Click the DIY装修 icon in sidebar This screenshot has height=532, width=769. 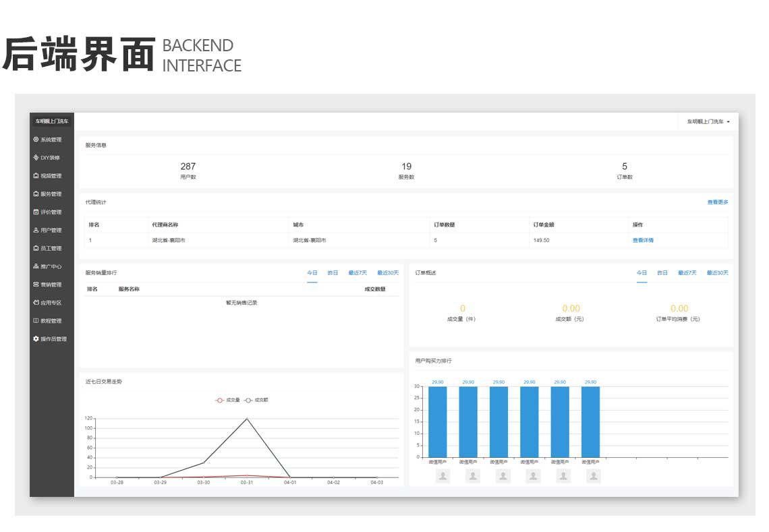(x=36, y=158)
